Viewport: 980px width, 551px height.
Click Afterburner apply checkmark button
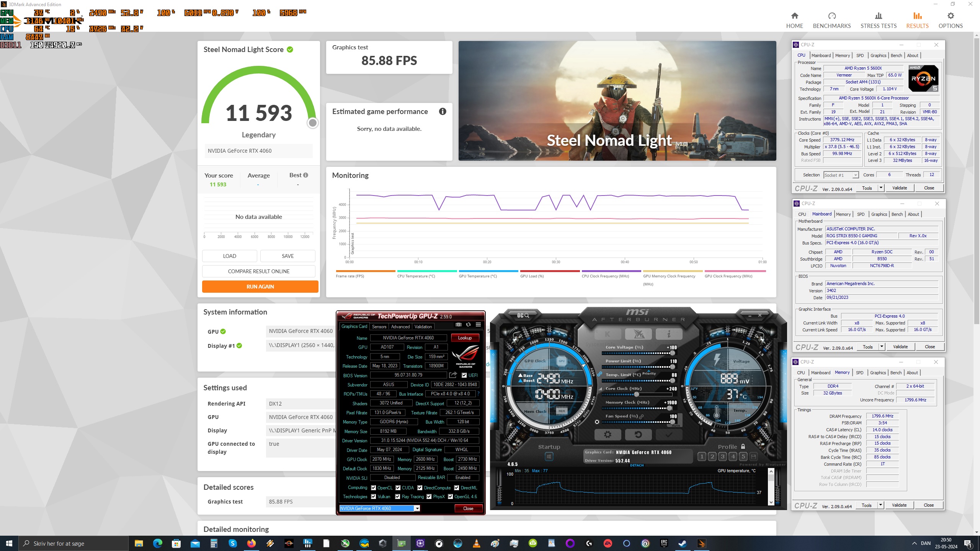tap(669, 435)
